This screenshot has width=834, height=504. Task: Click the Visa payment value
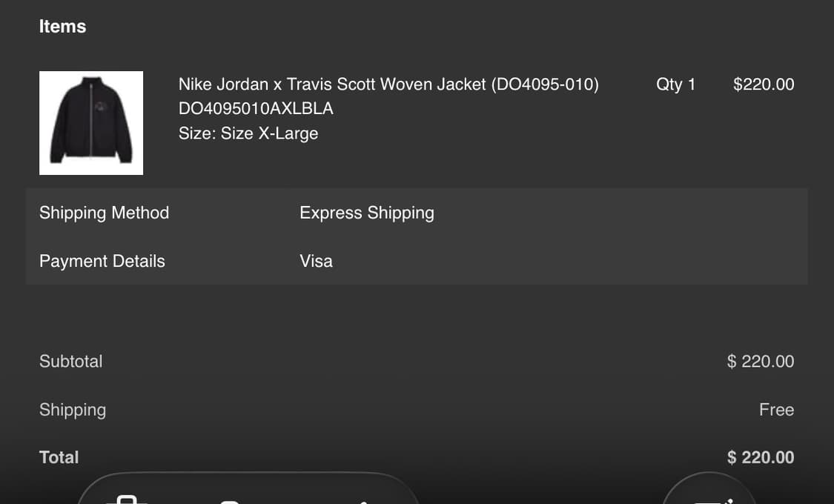[316, 261]
